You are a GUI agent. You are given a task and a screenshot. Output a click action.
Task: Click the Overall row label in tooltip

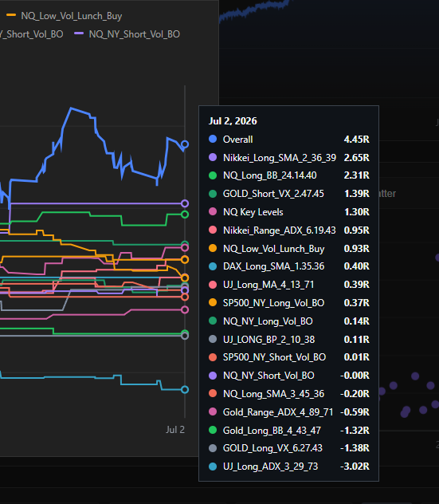click(238, 140)
